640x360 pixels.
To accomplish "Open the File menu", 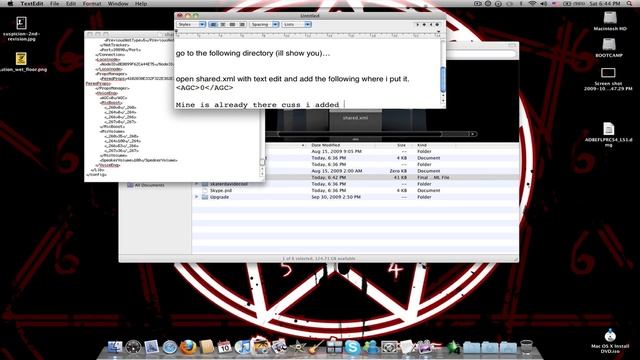I will tap(54, 3).
